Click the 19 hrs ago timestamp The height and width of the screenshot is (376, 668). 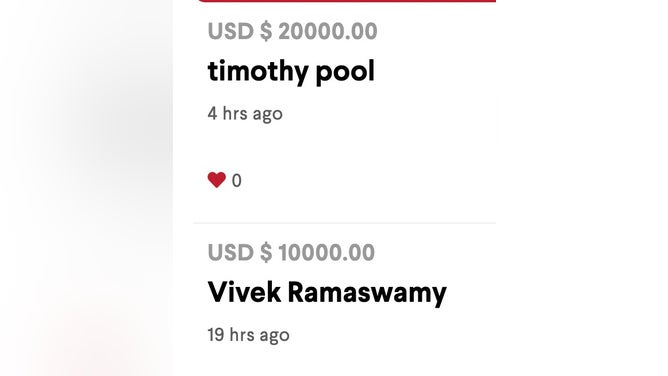(248, 335)
